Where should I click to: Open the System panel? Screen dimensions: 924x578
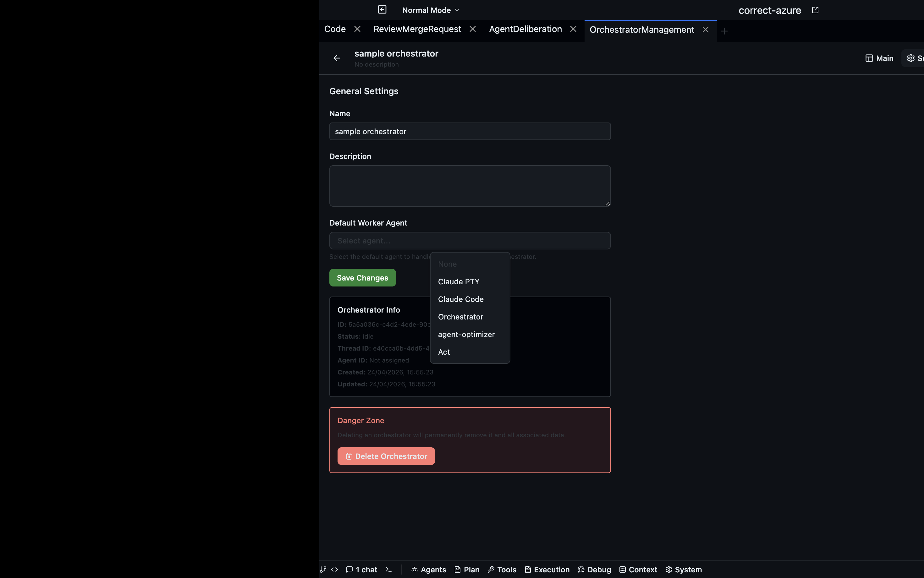[683, 569]
